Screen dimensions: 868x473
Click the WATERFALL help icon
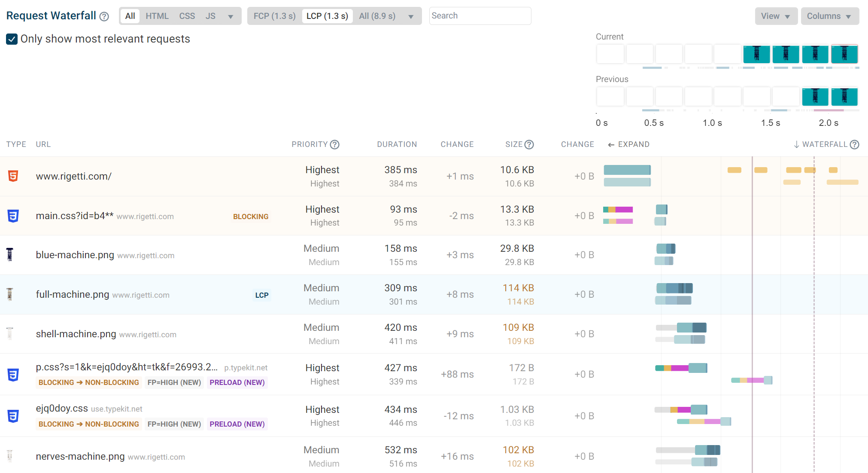coord(856,144)
